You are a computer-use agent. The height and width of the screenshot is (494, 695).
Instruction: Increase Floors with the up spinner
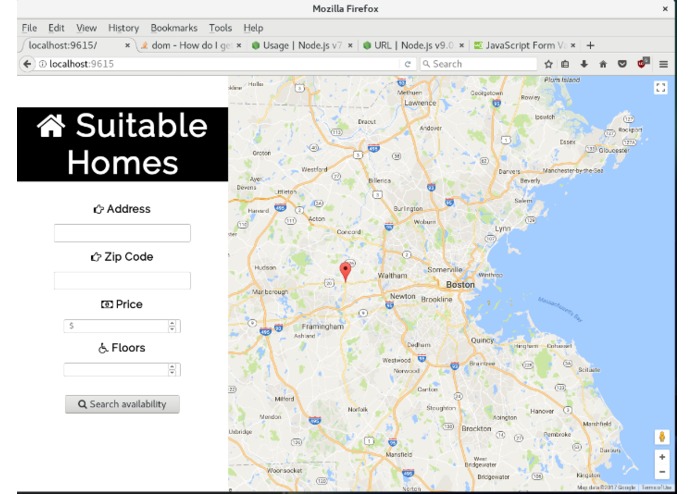click(172, 366)
